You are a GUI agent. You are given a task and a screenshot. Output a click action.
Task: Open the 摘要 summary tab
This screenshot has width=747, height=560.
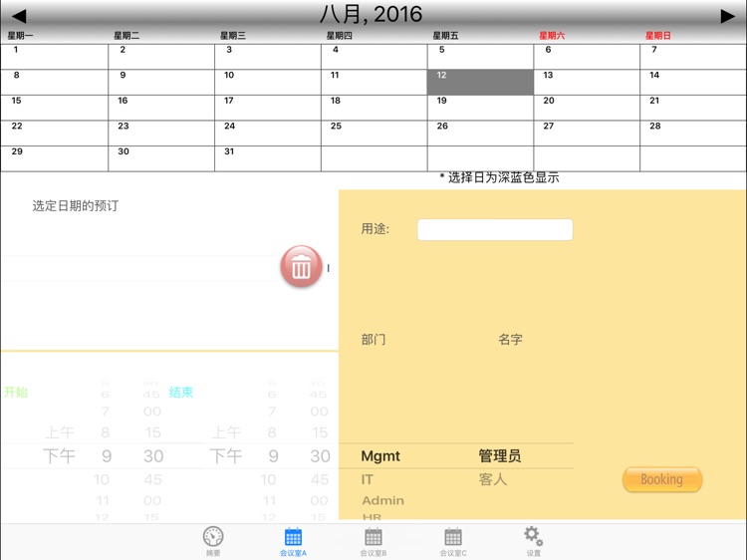click(x=213, y=541)
